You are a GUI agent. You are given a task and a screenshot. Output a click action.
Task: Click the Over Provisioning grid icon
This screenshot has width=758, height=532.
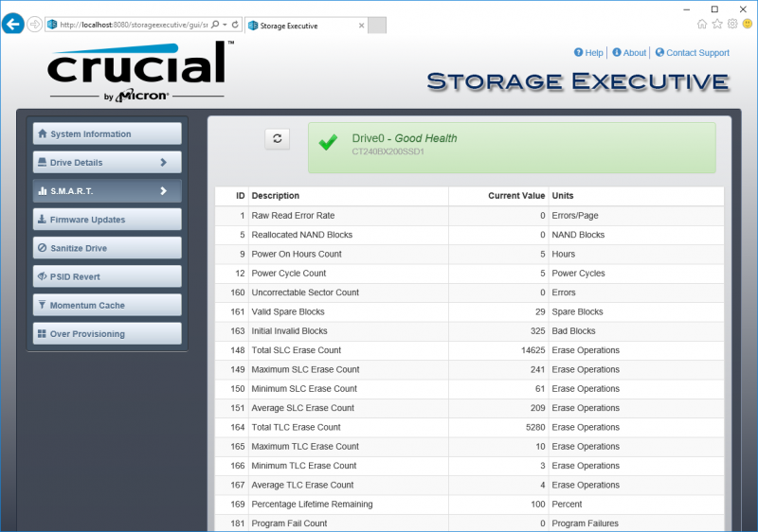click(x=42, y=333)
